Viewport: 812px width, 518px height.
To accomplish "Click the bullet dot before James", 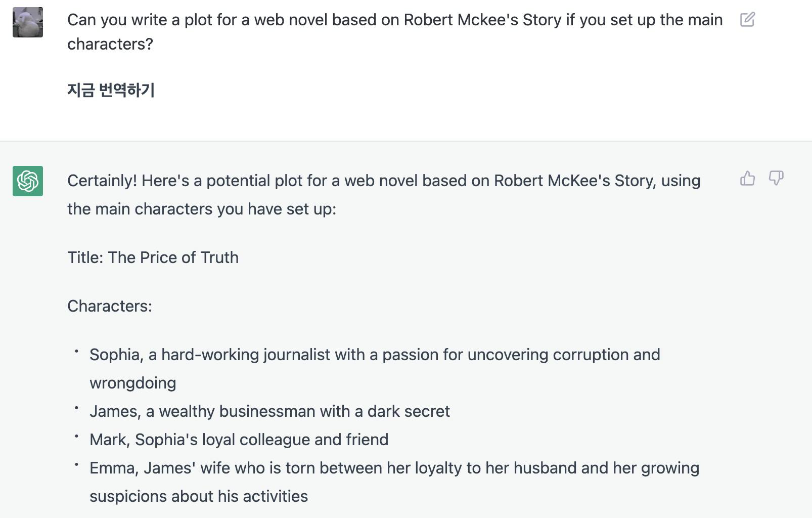I will click(x=76, y=408).
